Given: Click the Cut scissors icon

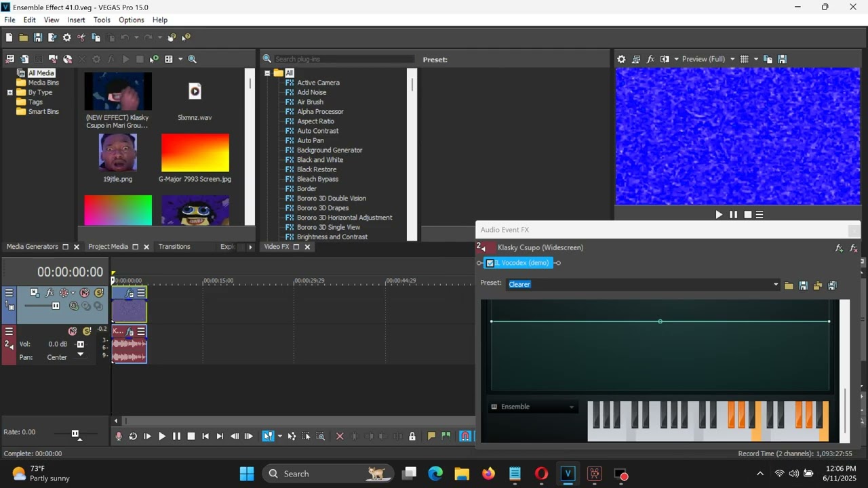Looking at the screenshot, I should pos(81,38).
